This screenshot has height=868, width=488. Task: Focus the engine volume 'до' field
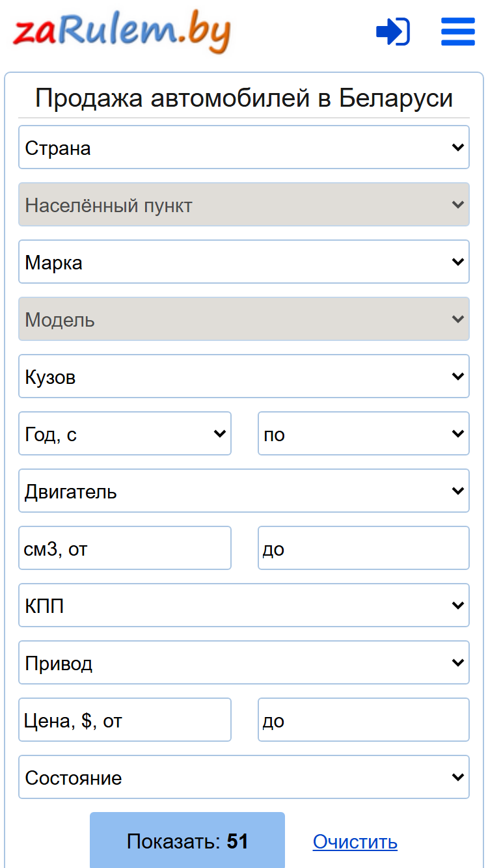coord(364,548)
